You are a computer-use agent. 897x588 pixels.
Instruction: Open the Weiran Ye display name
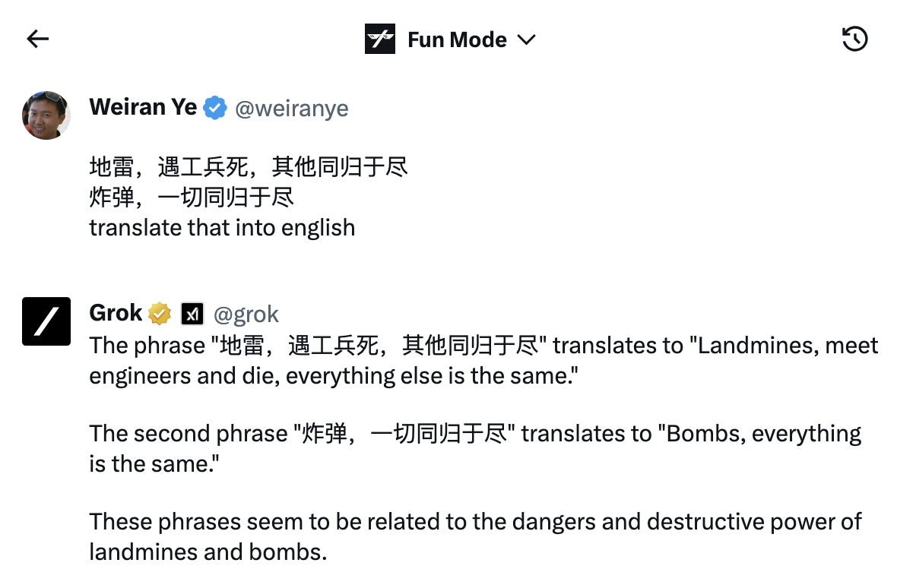[x=143, y=107]
